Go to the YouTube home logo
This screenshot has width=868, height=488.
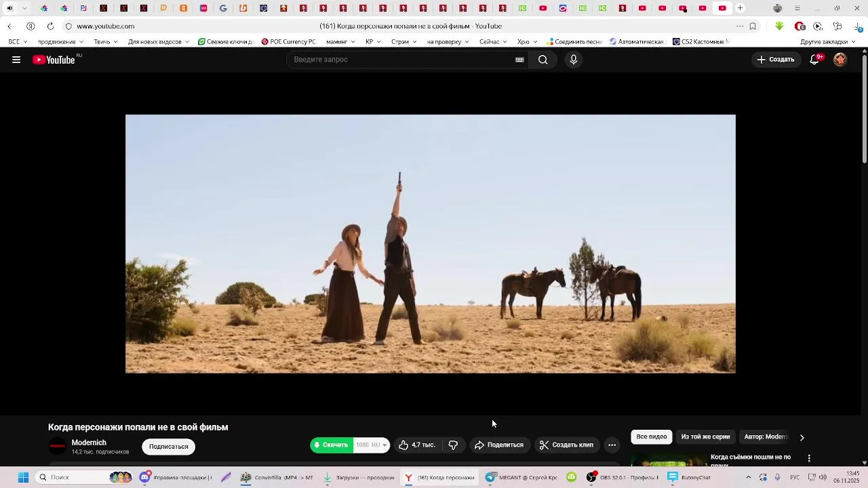[x=54, y=60]
